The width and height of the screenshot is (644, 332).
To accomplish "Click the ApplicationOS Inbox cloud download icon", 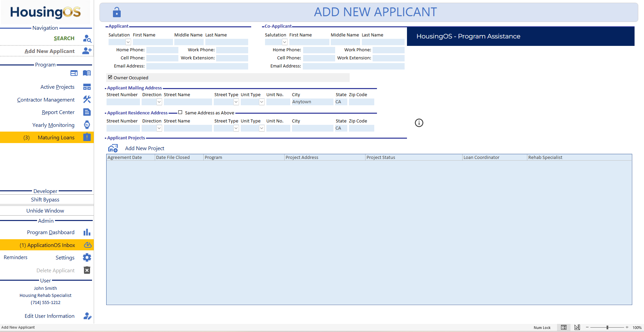I will pos(88,245).
